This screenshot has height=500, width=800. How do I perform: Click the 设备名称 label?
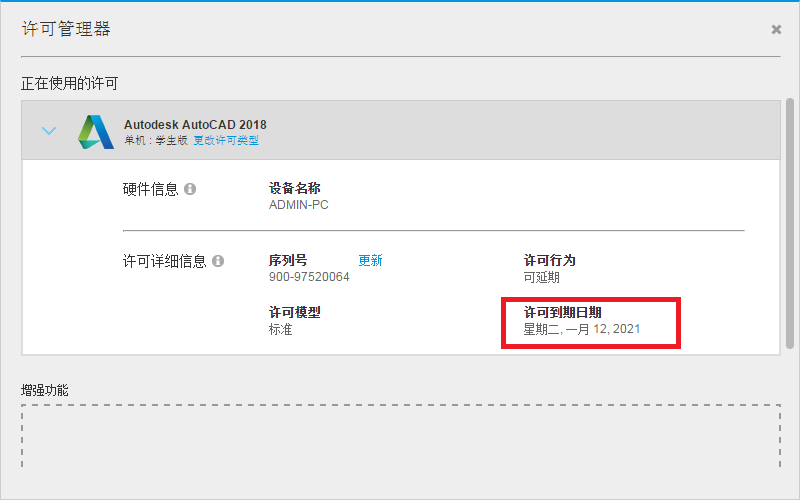(295, 188)
